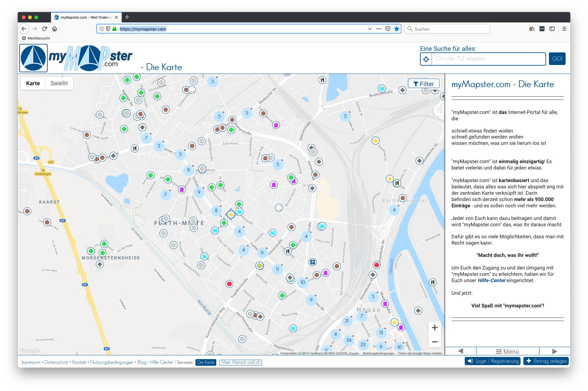
Task: Click the cluster marker labeled 21
Action: [x=347, y=321]
